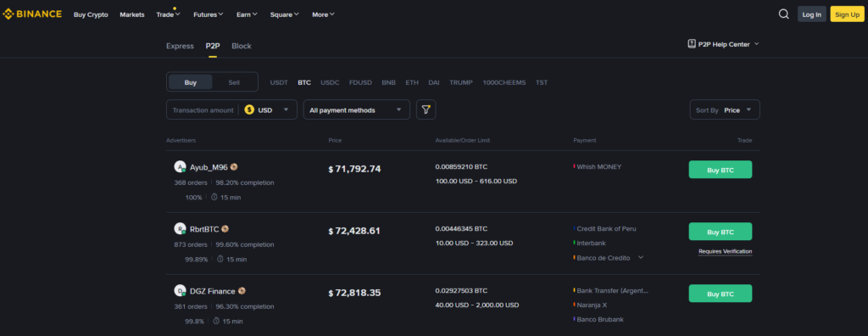Click the price $71,792.74
This screenshot has width=868, height=336.
[354, 169]
